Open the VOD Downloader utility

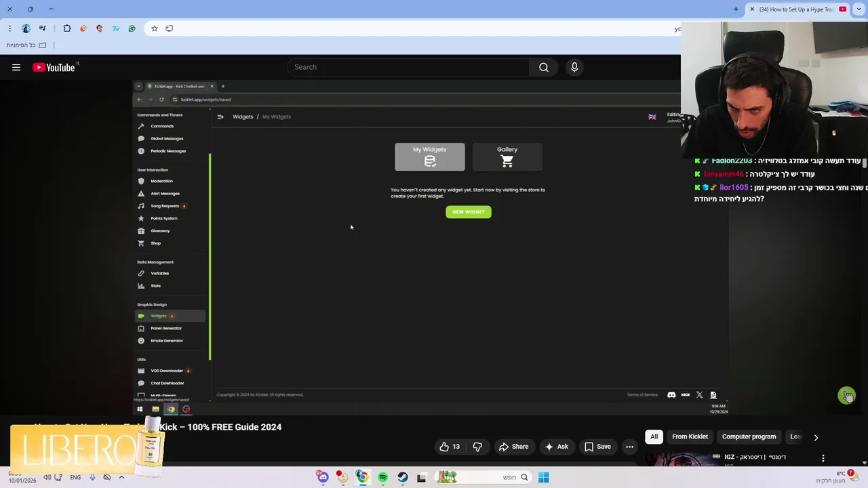point(171,371)
